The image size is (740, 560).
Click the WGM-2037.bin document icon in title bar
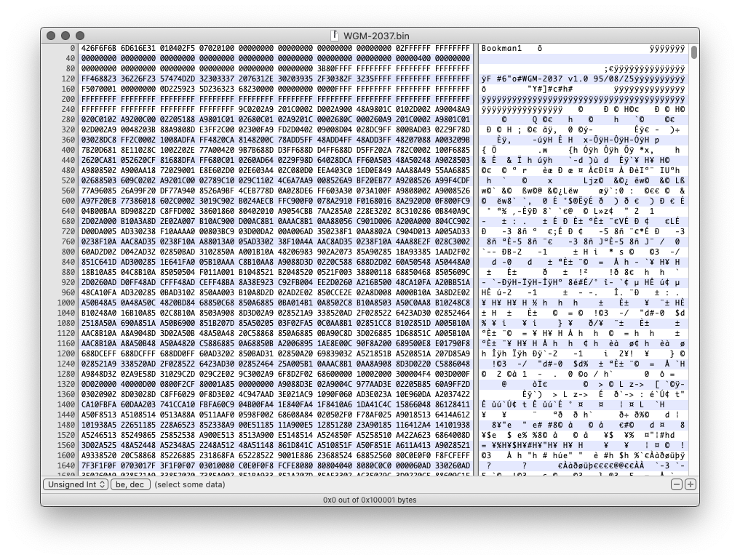pyautogui.click(x=335, y=36)
